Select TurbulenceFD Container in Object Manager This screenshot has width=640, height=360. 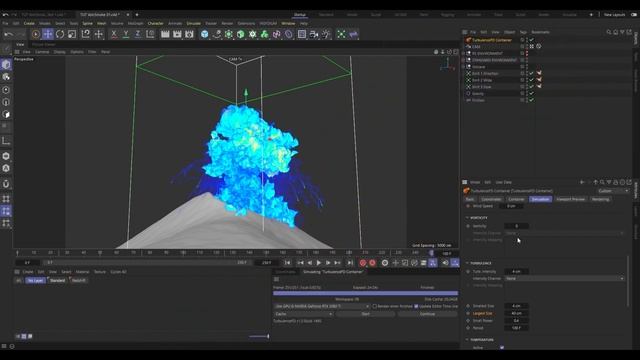[492, 40]
